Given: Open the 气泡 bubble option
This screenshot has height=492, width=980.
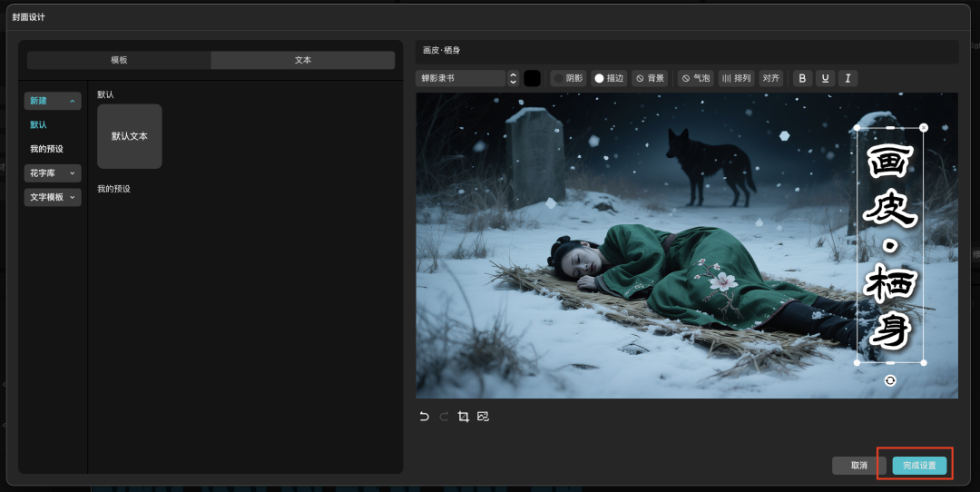Looking at the screenshot, I should pyautogui.click(x=696, y=78).
